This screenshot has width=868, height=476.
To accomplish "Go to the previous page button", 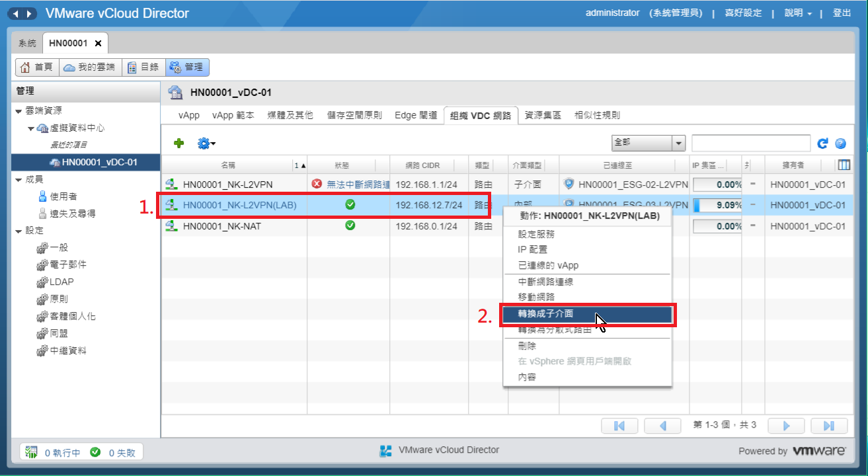I will point(662,425).
